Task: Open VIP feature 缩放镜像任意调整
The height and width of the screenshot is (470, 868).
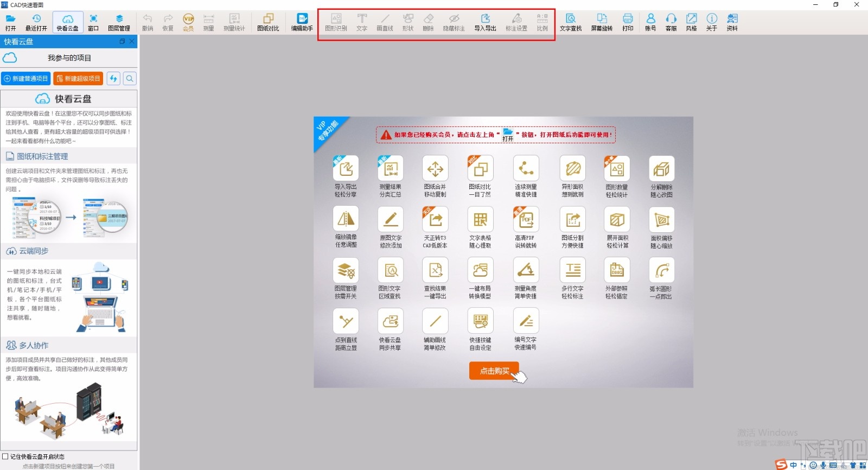Action: [x=346, y=227]
